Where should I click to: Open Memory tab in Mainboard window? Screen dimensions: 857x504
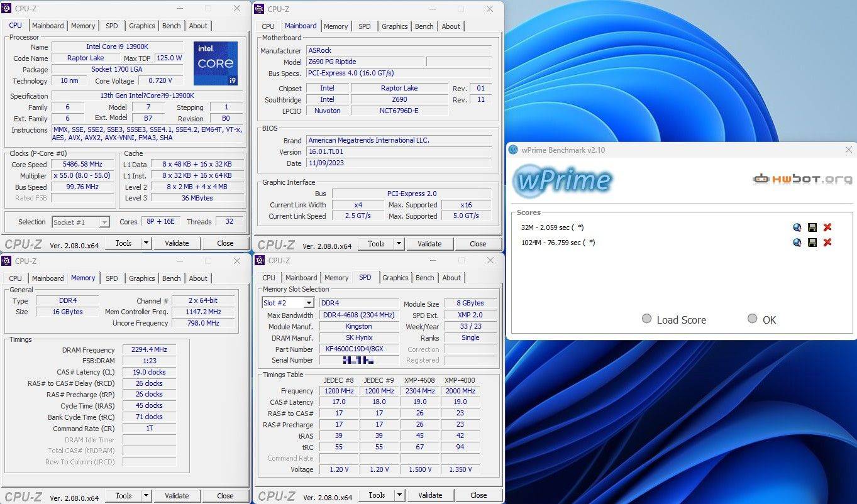click(336, 26)
